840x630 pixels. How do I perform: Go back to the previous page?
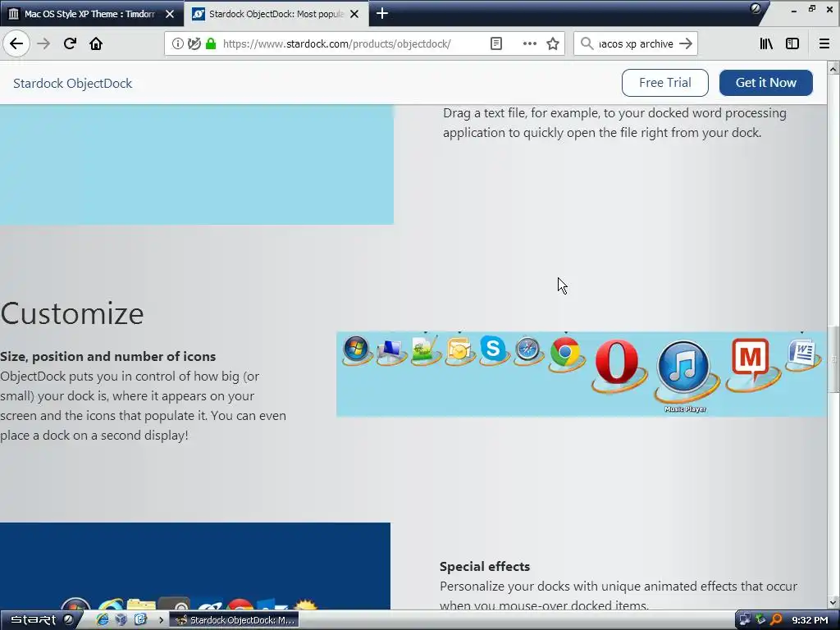point(16,43)
